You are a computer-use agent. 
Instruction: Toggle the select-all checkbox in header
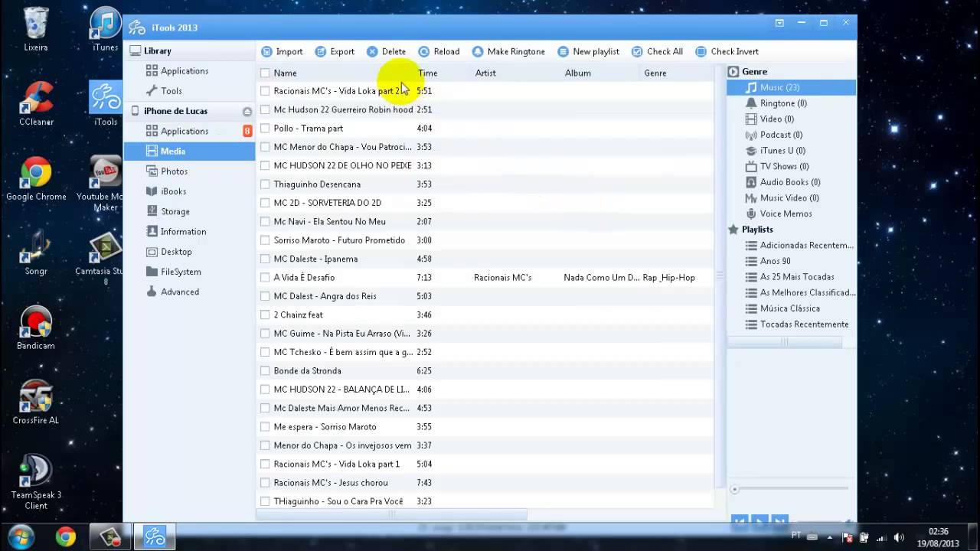click(265, 73)
